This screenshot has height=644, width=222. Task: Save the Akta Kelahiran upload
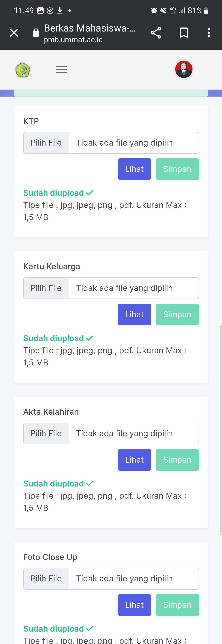pyautogui.click(x=177, y=460)
